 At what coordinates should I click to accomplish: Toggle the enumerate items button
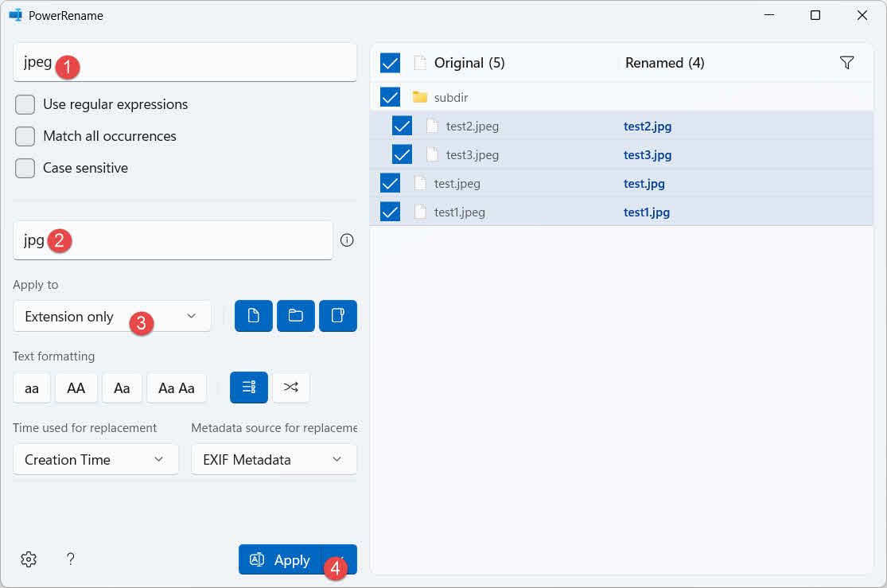(x=249, y=387)
